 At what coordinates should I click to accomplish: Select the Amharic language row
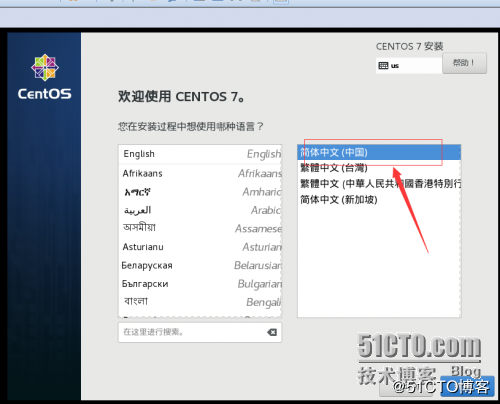tap(200, 192)
